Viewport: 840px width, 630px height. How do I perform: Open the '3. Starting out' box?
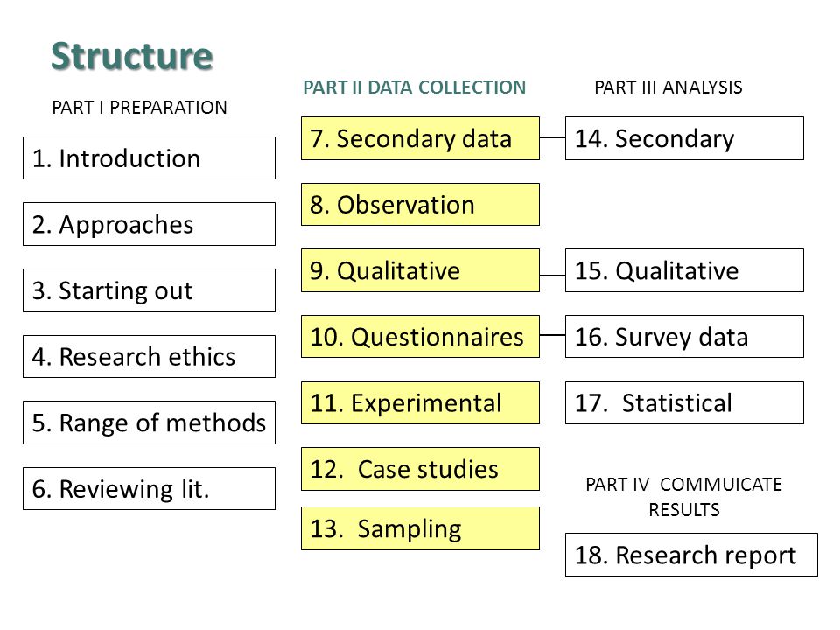click(x=149, y=290)
